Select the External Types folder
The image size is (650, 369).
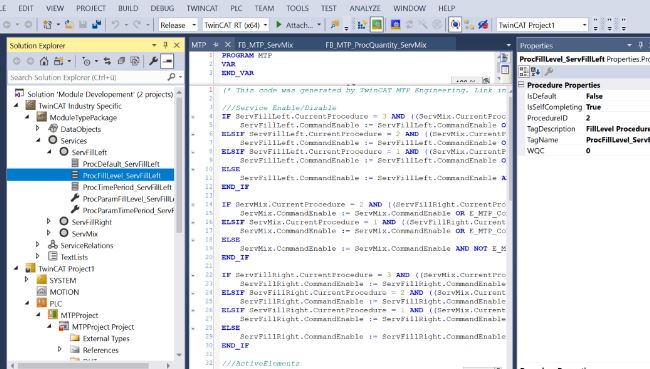pyautogui.click(x=106, y=338)
